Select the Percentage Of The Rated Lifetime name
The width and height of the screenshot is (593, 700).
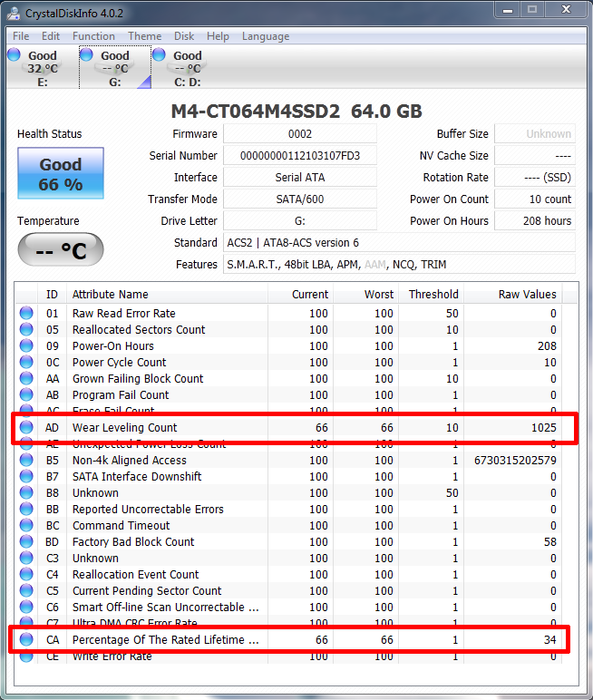[x=166, y=640]
